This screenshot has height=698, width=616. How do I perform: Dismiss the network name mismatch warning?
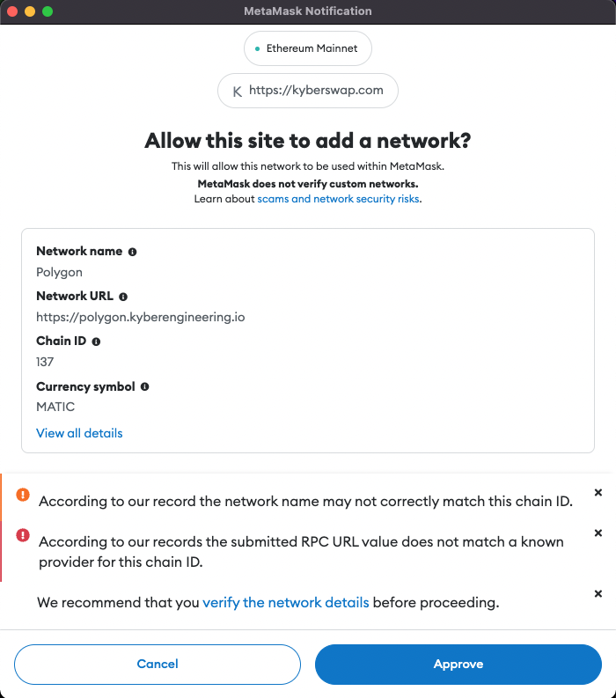(598, 493)
